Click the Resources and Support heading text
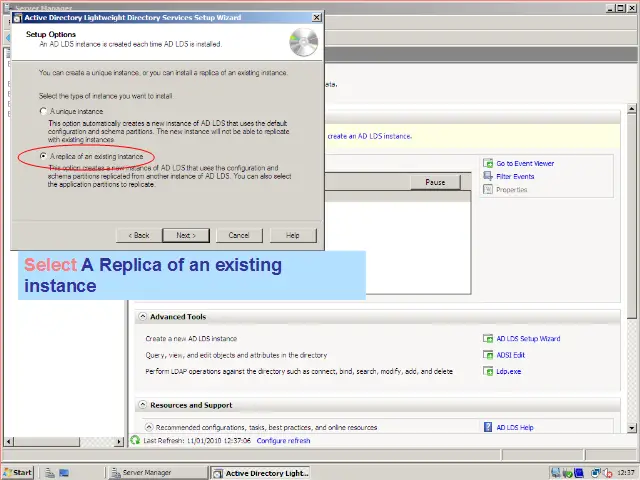 point(191,405)
